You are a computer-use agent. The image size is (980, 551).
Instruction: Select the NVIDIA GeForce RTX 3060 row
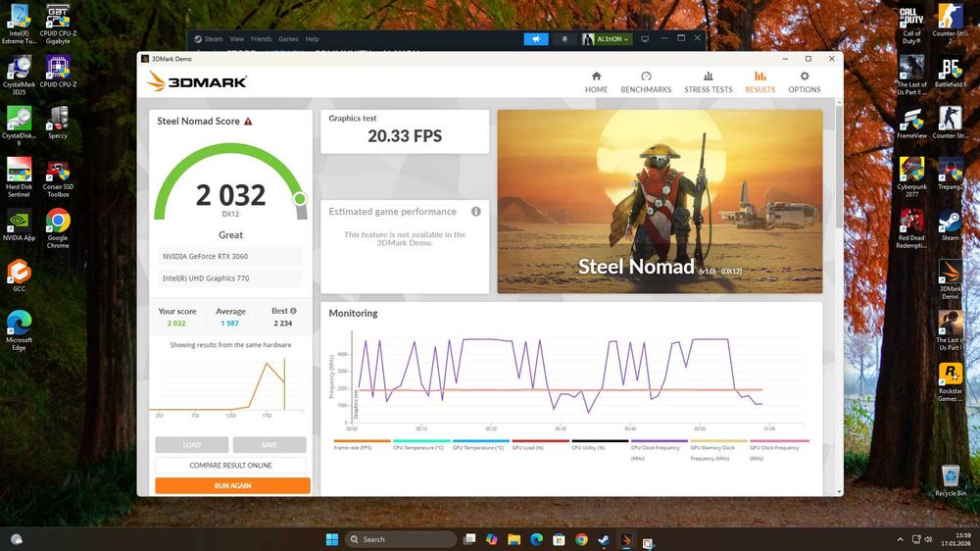pos(230,257)
